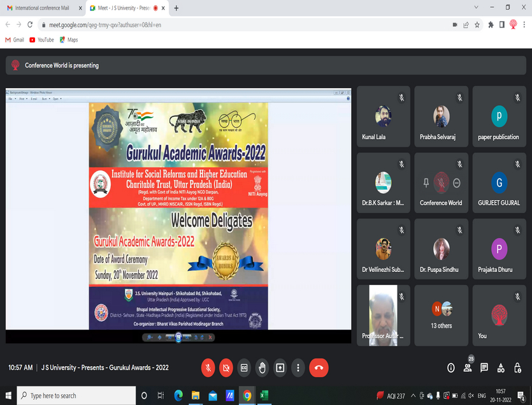Open the 13 others tile

(441, 315)
